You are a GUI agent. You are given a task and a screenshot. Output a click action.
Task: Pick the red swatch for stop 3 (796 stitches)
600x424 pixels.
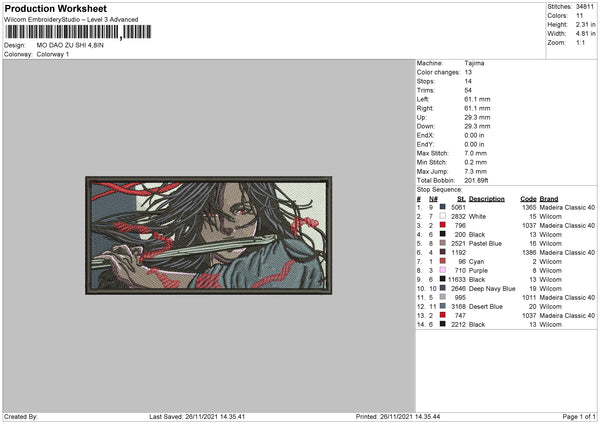(443, 225)
